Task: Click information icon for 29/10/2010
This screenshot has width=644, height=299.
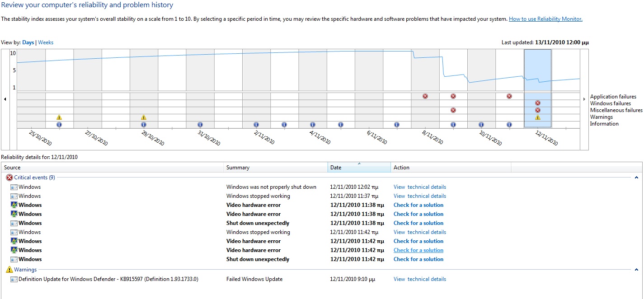Action: (x=144, y=125)
